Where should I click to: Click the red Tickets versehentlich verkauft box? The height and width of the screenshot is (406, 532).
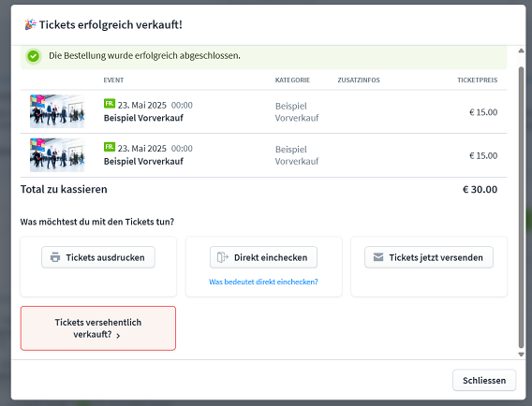pos(98,328)
